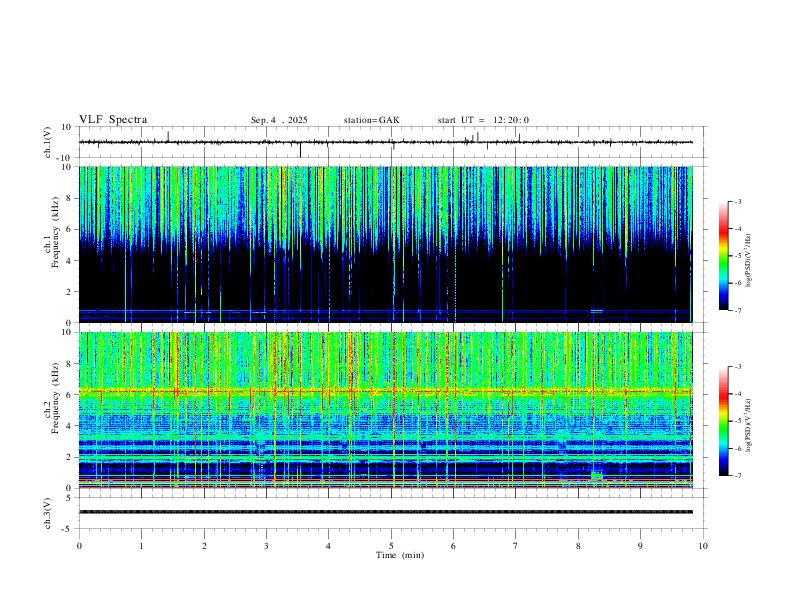Click the "ch.1(V)" waveform axis label
This screenshot has height=612, width=792.
48,142
